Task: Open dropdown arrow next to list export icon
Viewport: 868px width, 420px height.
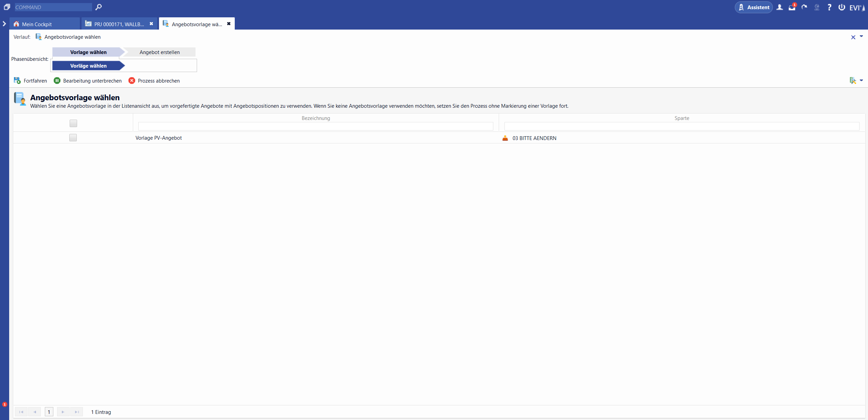Action: pyautogui.click(x=861, y=81)
